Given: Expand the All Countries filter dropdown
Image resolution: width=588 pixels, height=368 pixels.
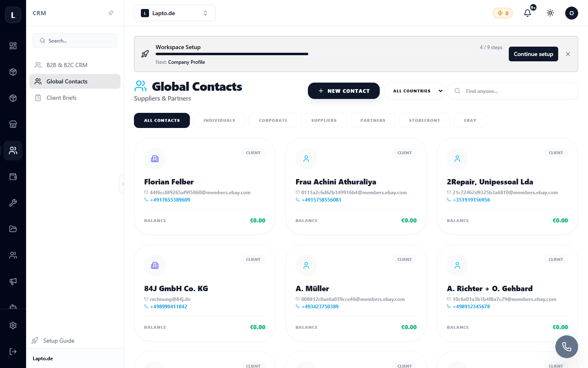Looking at the screenshot, I should tap(414, 91).
